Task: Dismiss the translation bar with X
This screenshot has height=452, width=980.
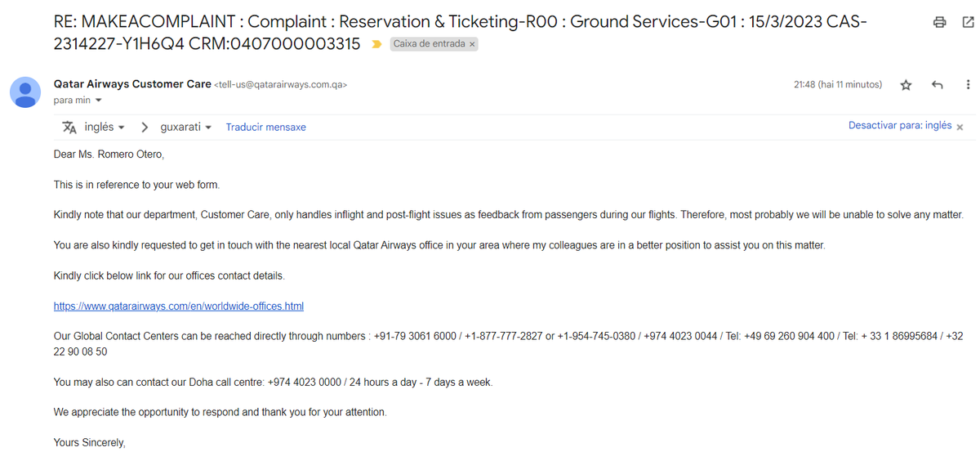Action: (960, 128)
